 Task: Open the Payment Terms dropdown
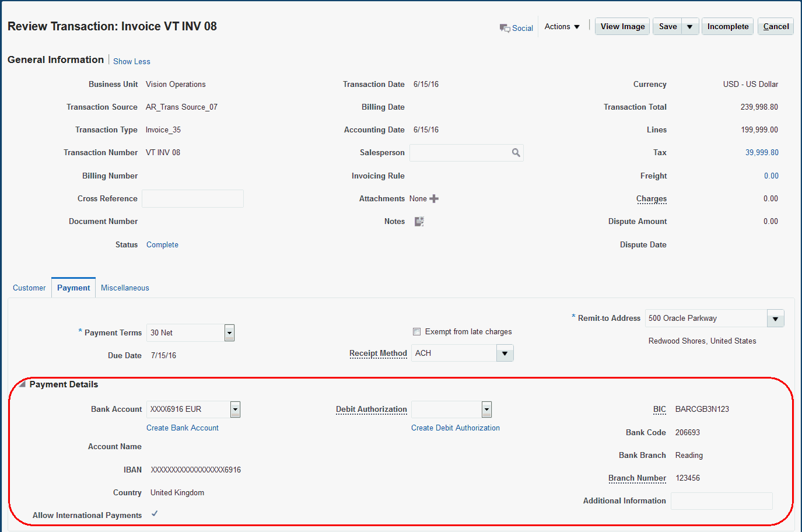229,333
